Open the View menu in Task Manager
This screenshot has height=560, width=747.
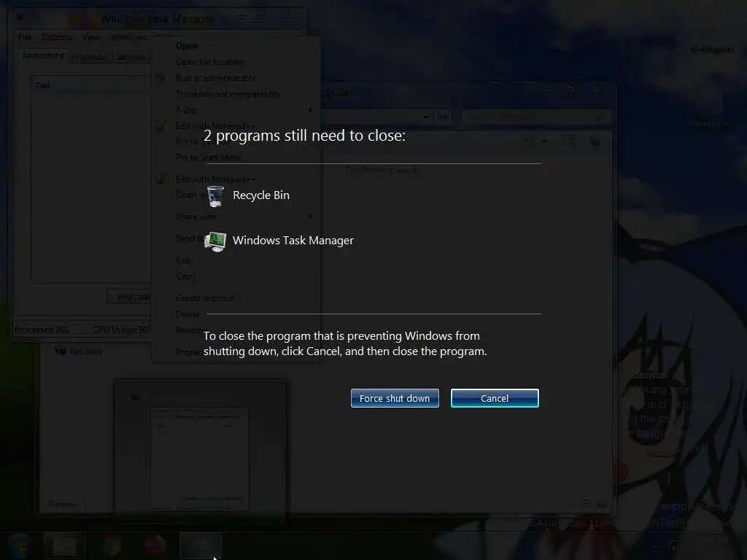tap(91, 37)
